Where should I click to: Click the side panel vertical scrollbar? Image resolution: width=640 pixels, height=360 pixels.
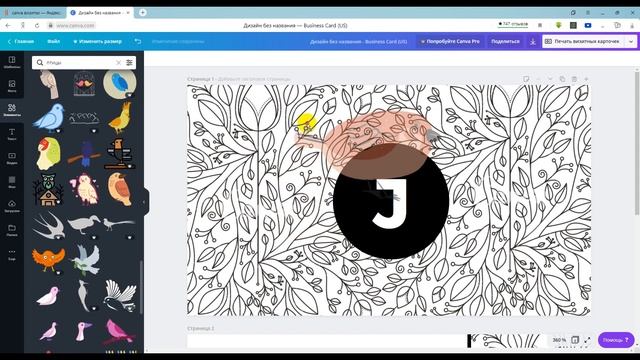tap(141, 288)
